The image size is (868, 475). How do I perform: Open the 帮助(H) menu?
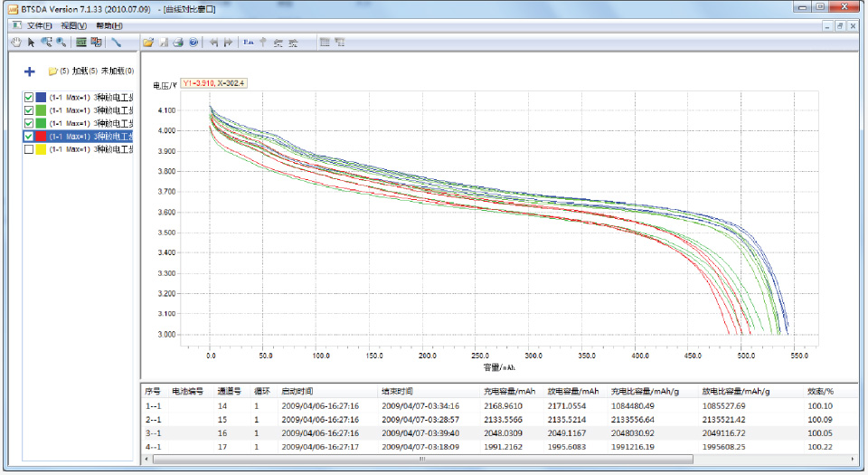[109, 26]
